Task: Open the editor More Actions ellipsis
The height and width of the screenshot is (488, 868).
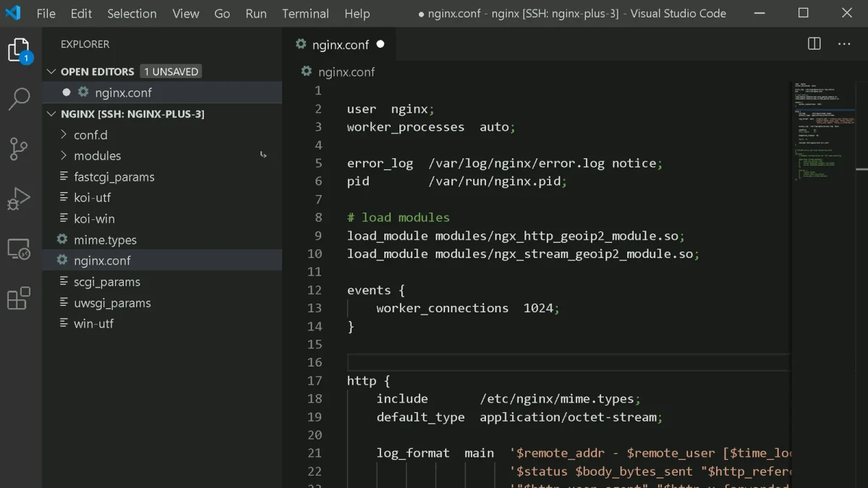Action: coord(844,44)
